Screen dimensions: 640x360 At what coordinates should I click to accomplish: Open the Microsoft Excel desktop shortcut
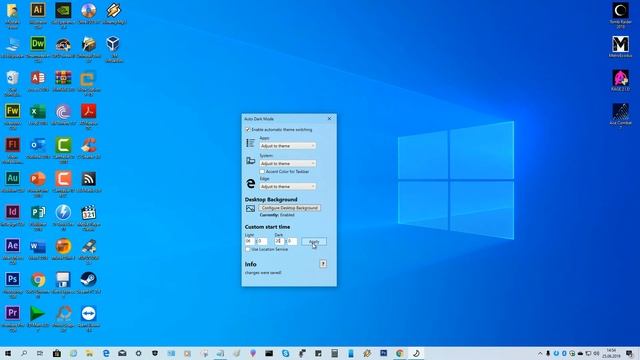pyautogui.click(x=38, y=111)
